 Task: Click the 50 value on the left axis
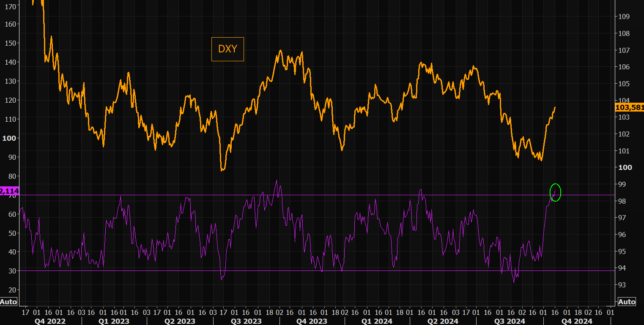[13, 233]
